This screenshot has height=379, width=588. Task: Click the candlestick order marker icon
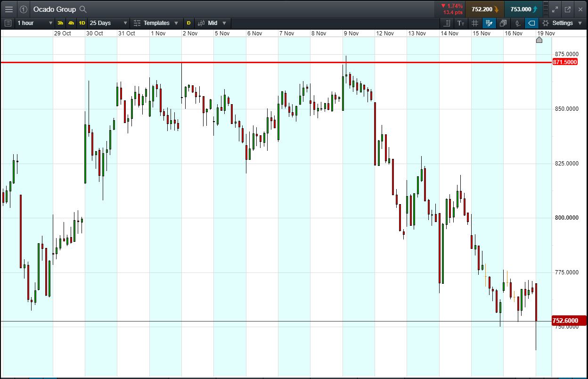coord(517,23)
